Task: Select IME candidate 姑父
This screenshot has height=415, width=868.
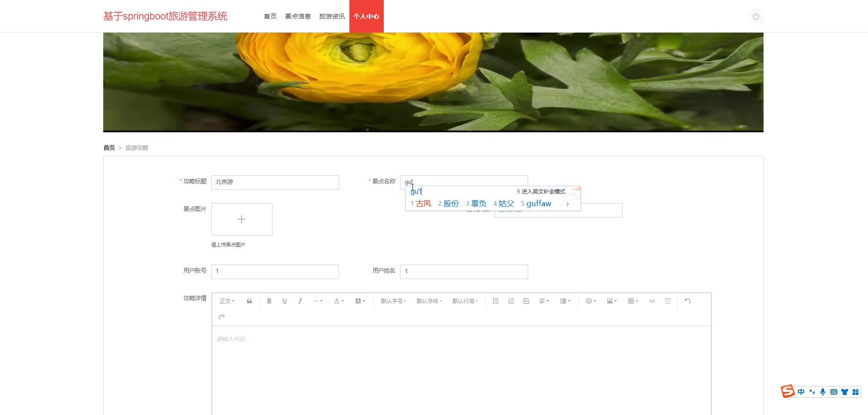Action: coord(504,204)
